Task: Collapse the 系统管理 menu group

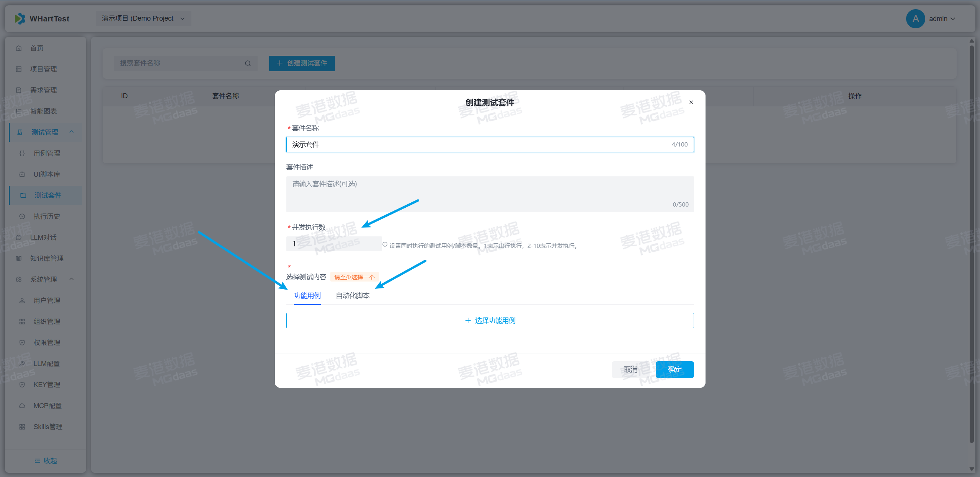Action: (72, 279)
